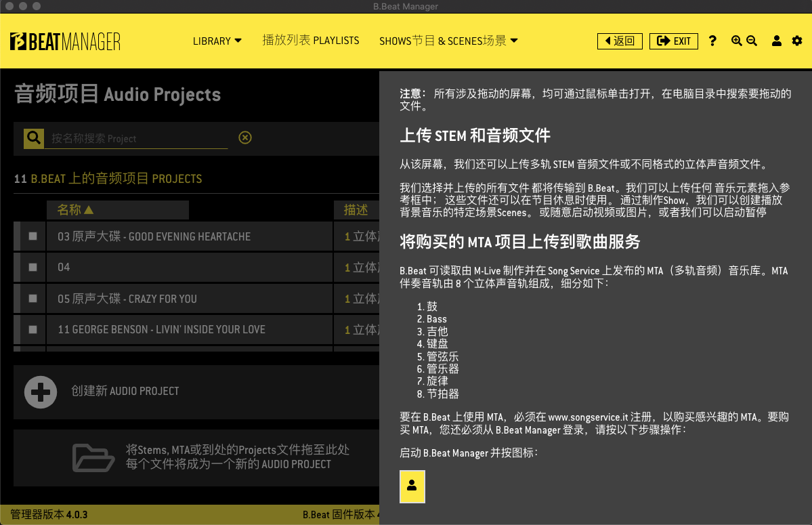The image size is (812, 525).
Task: Zoom in with the magnifier plus icon
Action: click(736, 41)
